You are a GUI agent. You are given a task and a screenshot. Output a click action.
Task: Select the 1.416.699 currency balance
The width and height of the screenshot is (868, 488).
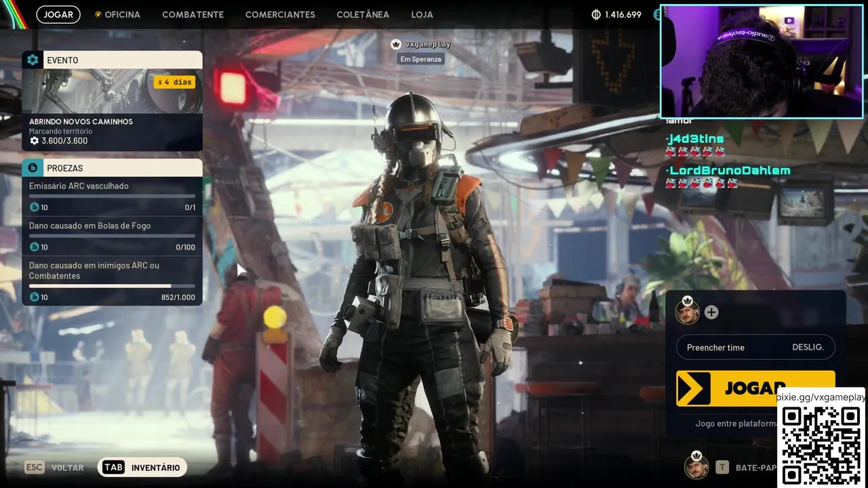(623, 14)
